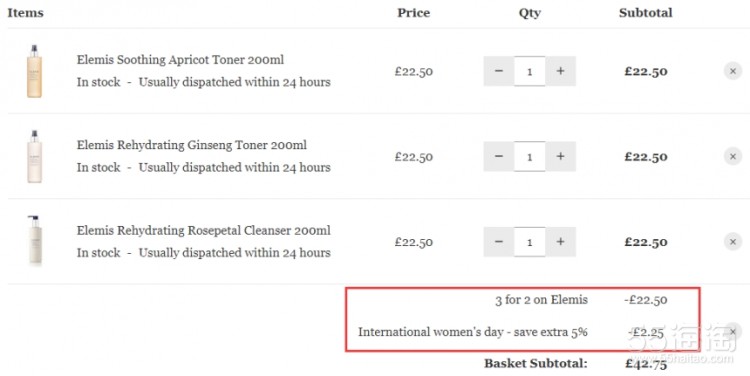This screenshot has width=750, height=376.
Task: Decrease quantity of Rehydrating Ginseng Toner
Action: point(498,156)
